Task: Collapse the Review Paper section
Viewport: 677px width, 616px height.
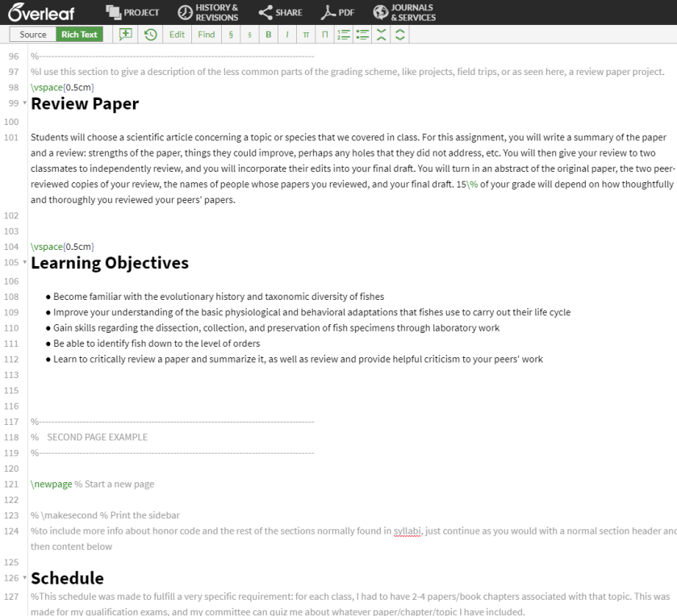Action: coord(25,105)
